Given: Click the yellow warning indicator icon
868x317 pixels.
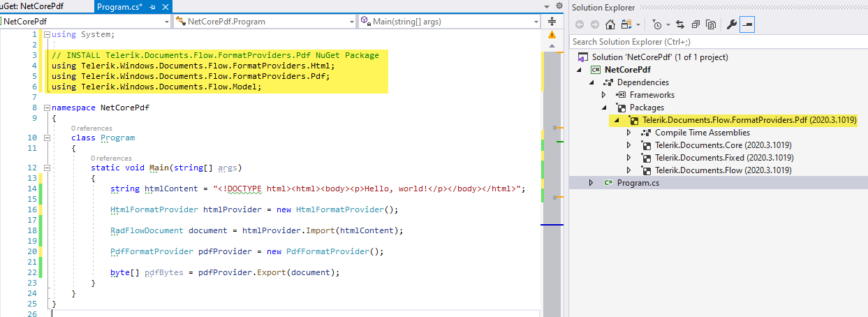Looking at the screenshot, I should (x=552, y=34).
